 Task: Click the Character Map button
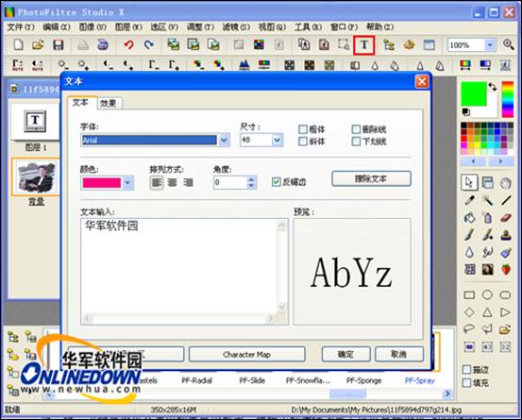click(x=246, y=355)
